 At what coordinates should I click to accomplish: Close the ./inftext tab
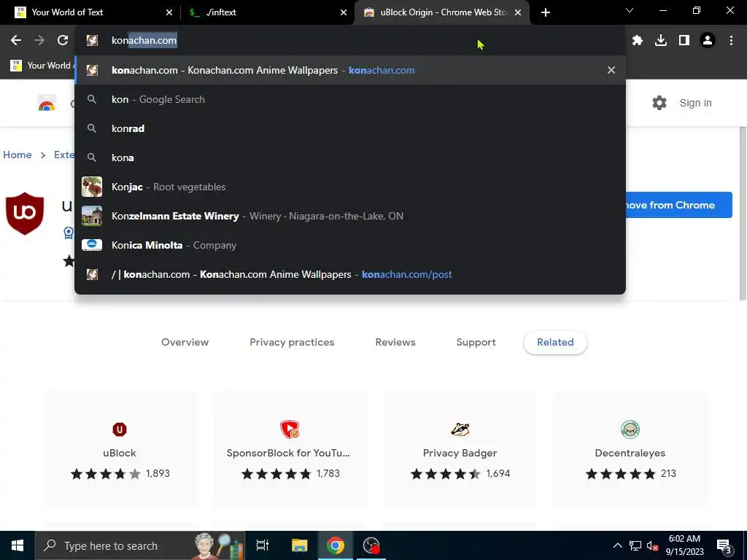[344, 12]
